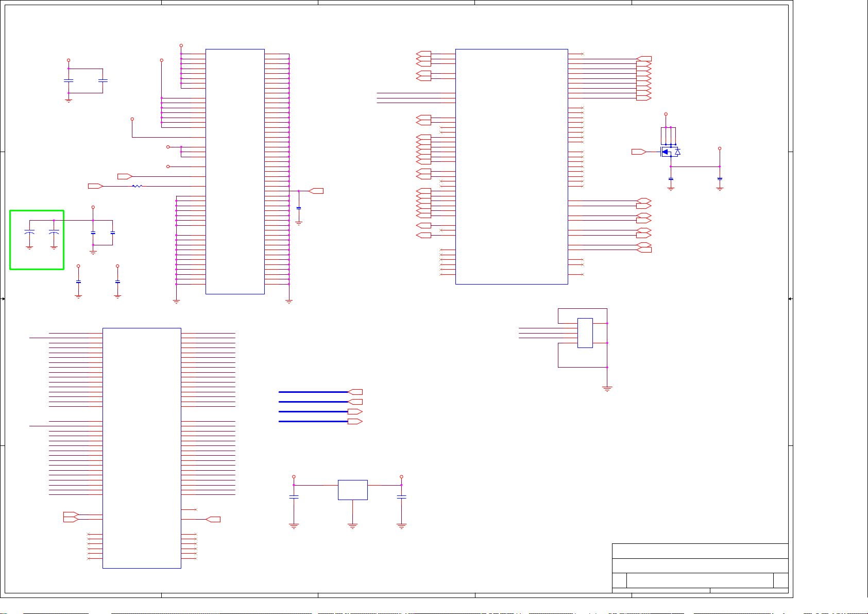Select the port just above the resistor's port
This screenshot has height=614, width=868.
(125, 176)
